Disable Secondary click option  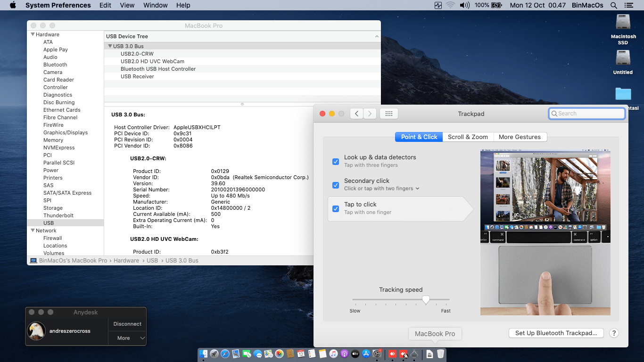click(335, 185)
